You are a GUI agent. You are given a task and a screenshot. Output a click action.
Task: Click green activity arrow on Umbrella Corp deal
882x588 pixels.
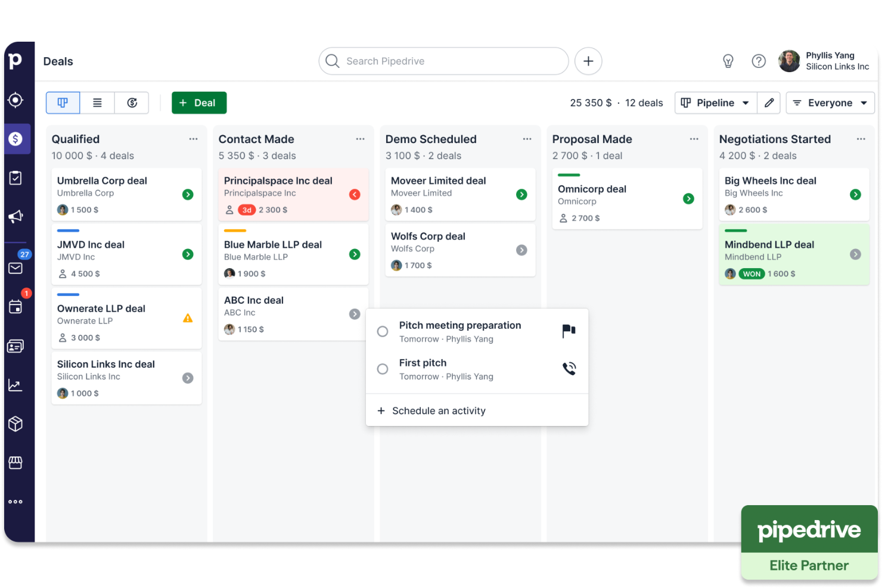pyautogui.click(x=188, y=194)
